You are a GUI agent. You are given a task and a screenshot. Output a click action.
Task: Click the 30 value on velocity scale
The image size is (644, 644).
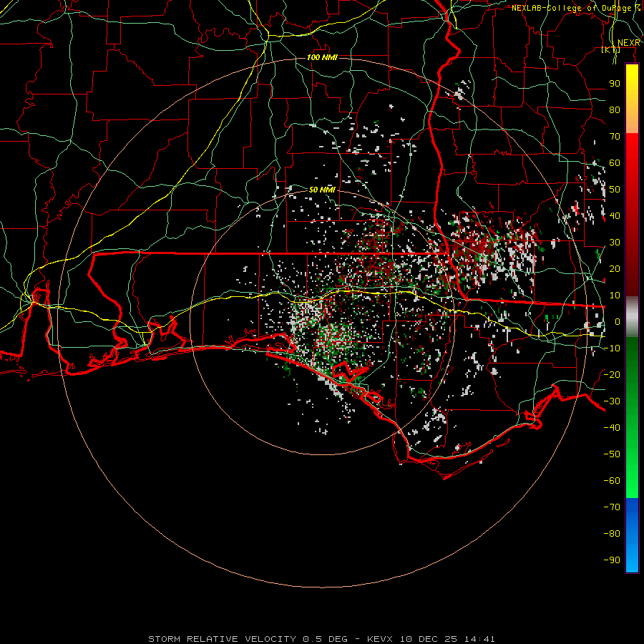pyautogui.click(x=615, y=243)
